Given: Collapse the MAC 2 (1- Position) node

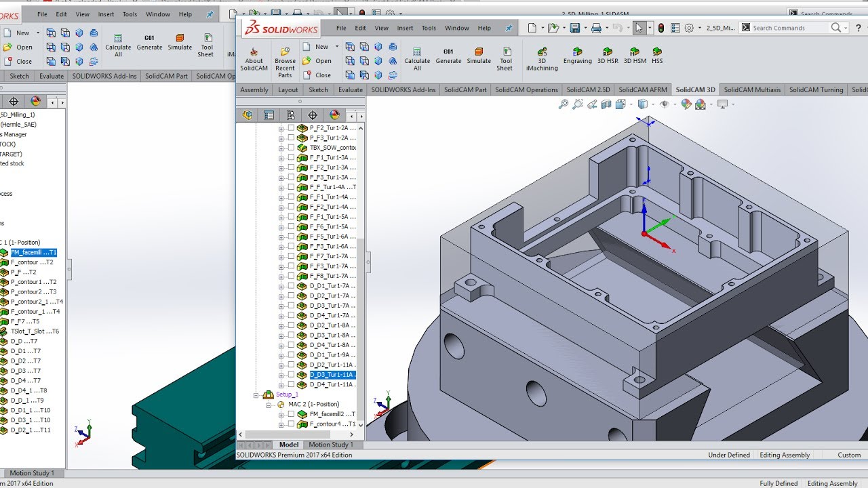Looking at the screenshot, I should tap(269, 405).
